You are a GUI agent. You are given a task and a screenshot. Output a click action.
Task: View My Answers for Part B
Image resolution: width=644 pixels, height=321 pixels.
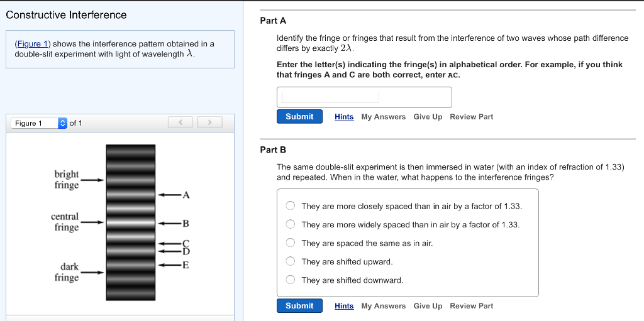click(x=383, y=306)
